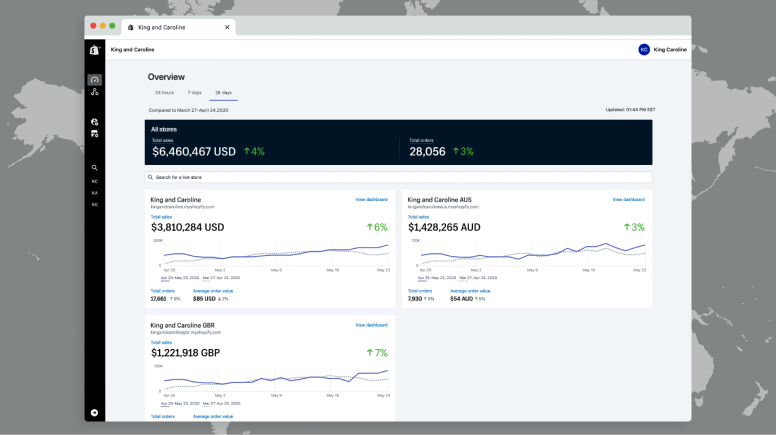This screenshot has height=435, width=776.
Task: Click the $1,221,918 GBP sales amount
Action: pyautogui.click(x=186, y=353)
